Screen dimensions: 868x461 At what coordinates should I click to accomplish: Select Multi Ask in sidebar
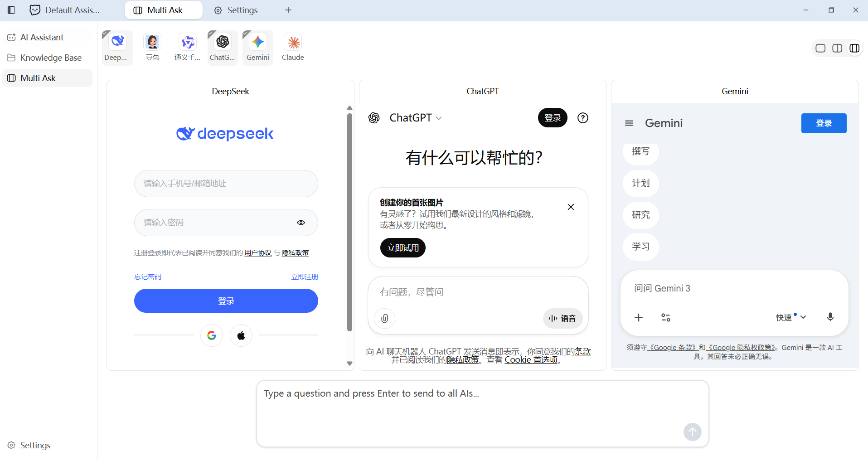[47, 78]
